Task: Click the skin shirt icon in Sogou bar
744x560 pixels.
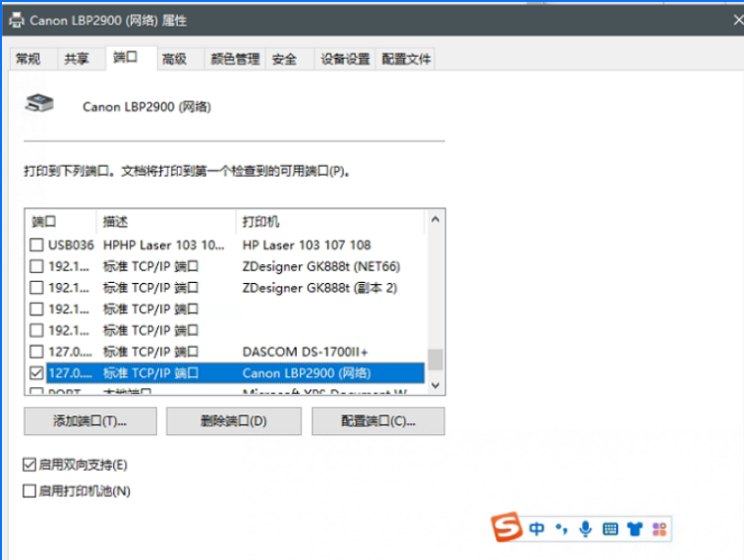Action: tap(634, 529)
